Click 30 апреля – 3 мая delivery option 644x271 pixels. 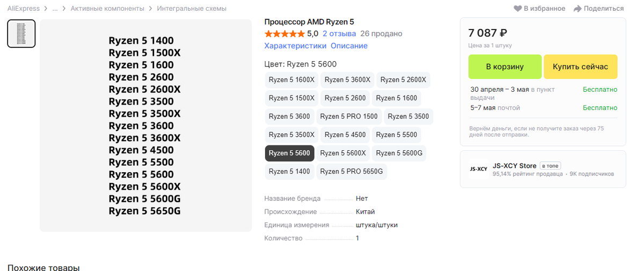[513, 94]
